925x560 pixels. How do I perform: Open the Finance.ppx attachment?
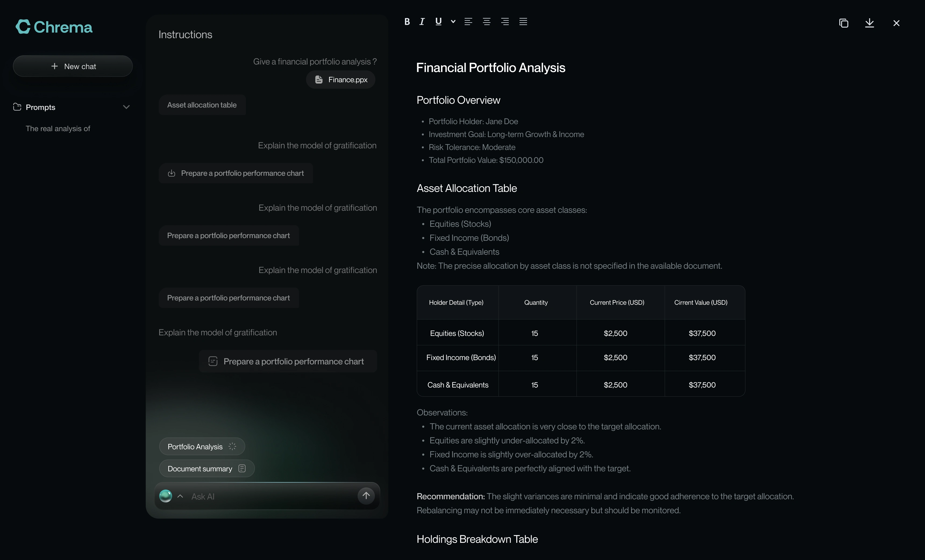pos(341,80)
